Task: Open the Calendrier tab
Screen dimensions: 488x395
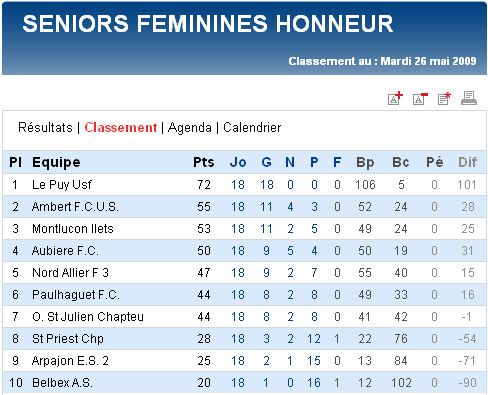Action: (x=252, y=128)
